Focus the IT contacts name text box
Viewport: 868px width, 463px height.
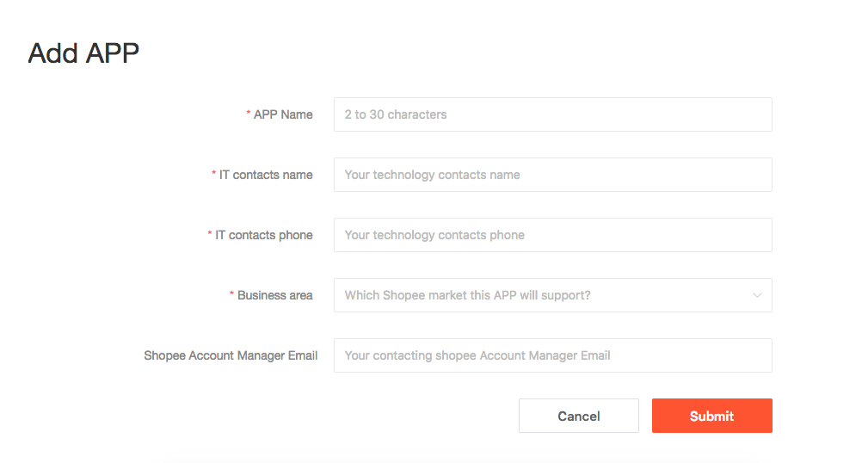point(552,175)
